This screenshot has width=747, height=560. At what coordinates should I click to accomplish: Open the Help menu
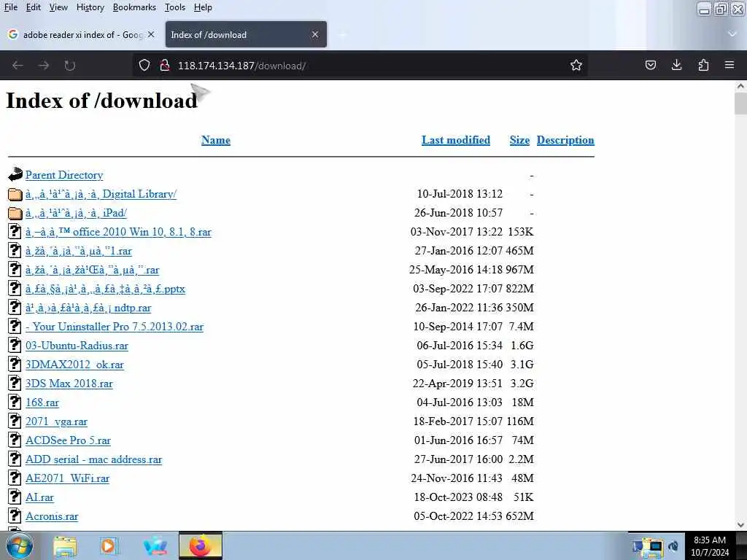point(203,7)
